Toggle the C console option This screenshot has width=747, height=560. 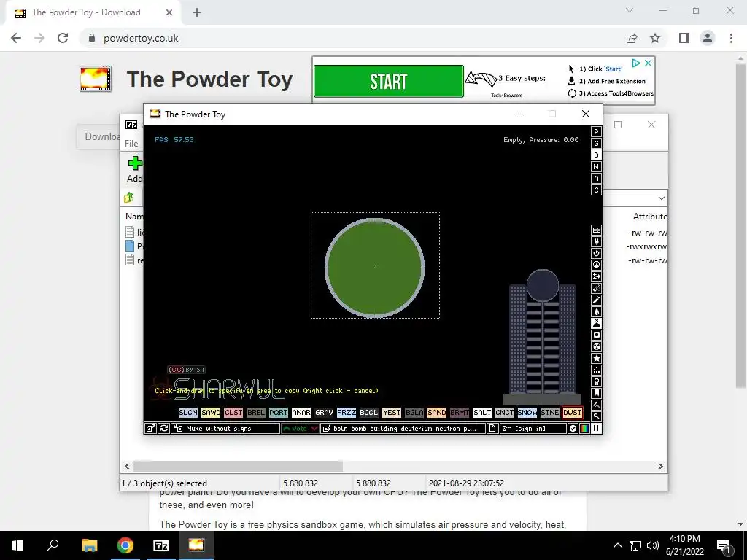coord(596,190)
